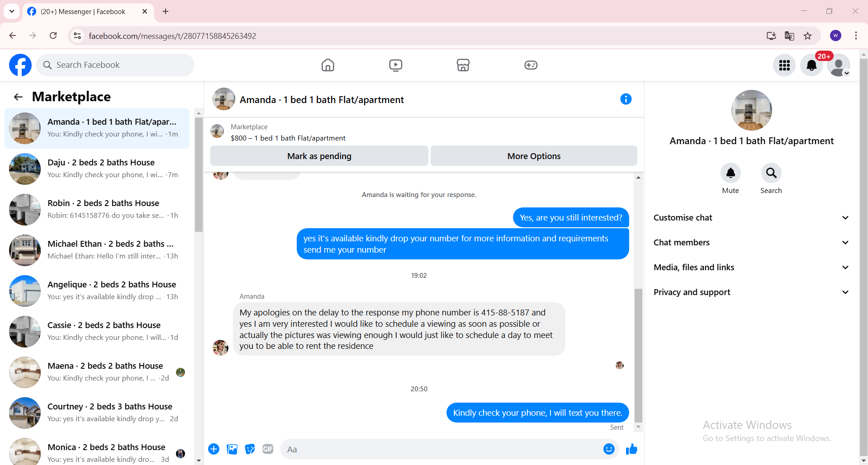This screenshot has height=465, width=868.
Task: Attach a photo file in composer
Action: point(232,449)
